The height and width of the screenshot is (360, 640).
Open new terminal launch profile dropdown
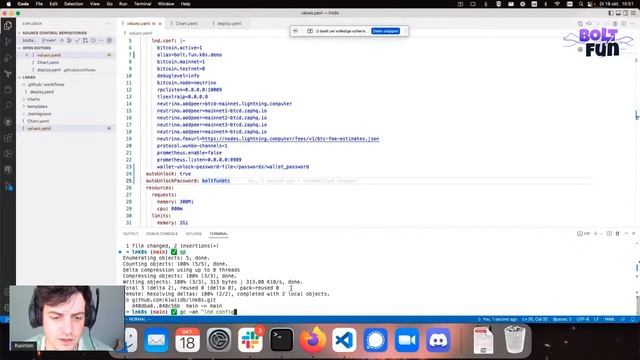pyautogui.click(x=601, y=233)
